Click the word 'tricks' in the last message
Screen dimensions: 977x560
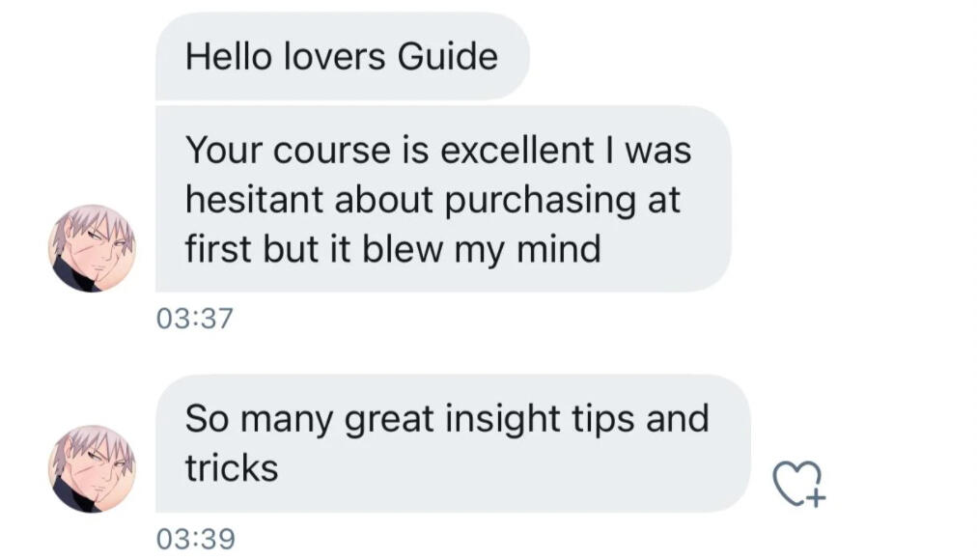tap(232, 468)
